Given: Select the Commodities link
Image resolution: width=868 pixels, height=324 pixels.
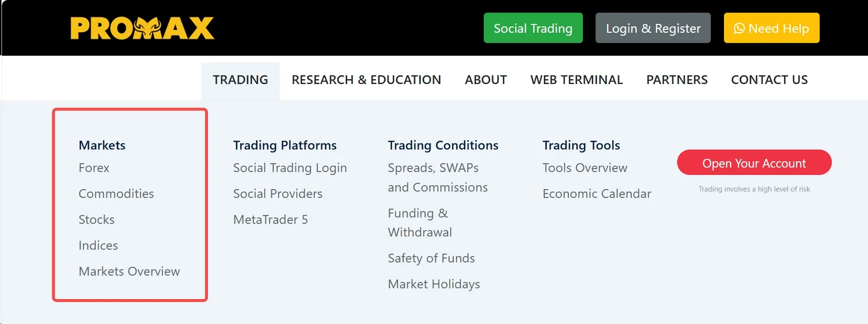Looking at the screenshot, I should [x=116, y=194].
